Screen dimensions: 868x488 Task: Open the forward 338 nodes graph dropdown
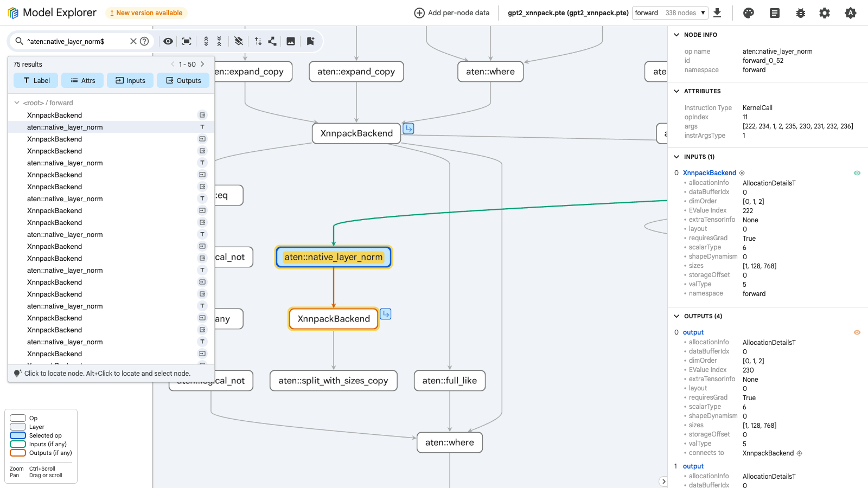pos(670,12)
